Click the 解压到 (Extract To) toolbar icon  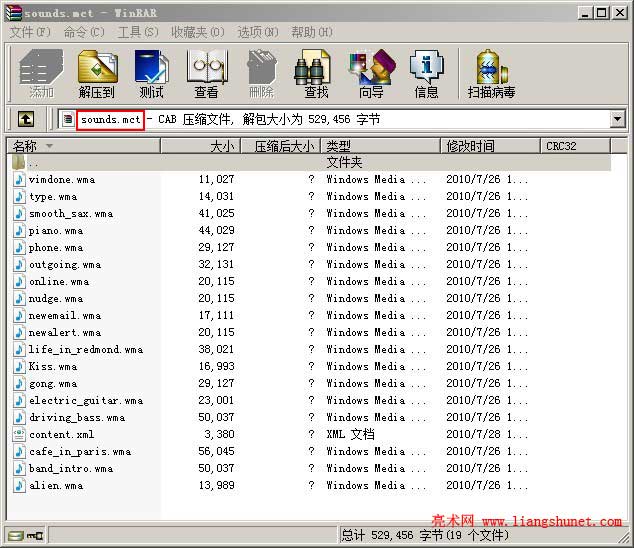tap(97, 74)
